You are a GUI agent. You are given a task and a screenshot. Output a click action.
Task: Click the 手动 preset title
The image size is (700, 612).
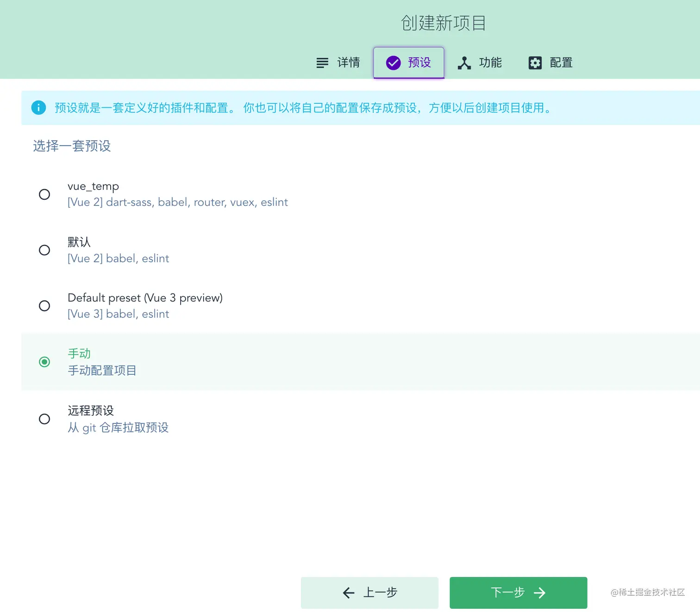click(x=79, y=353)
